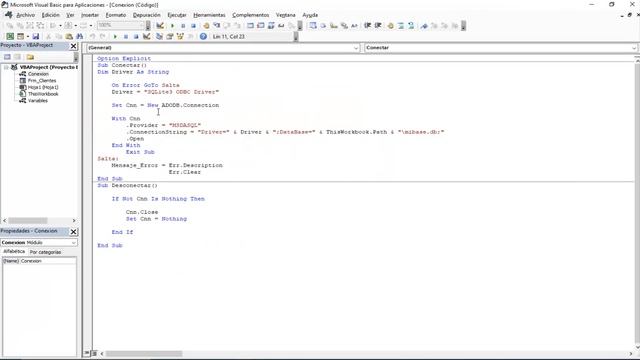Save the workbook with the floppy icon
Viewport: 640px width, 360px height.
(x=36, y=36)
